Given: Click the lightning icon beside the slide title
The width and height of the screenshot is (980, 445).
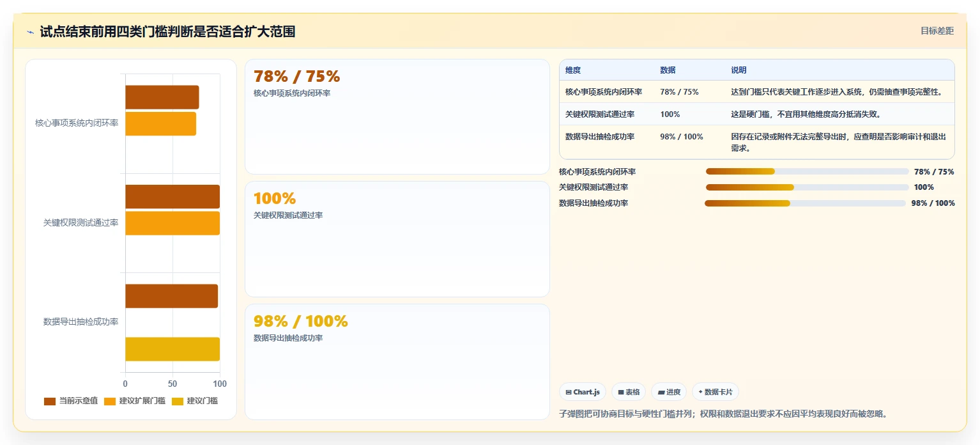Looking at the screenshot, I should tap(31, 32).
